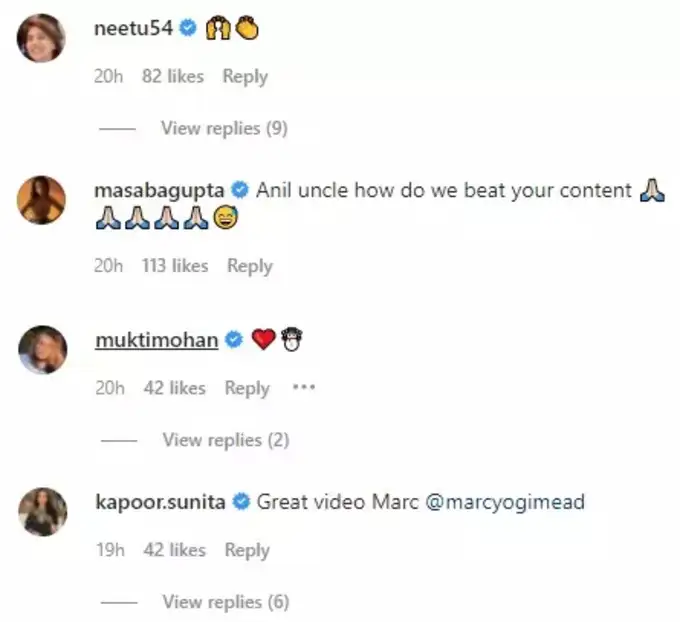Viewport: 680px width, 622px height.
Task: Open masabagupta's profile picture
Action: pos(42,200)
